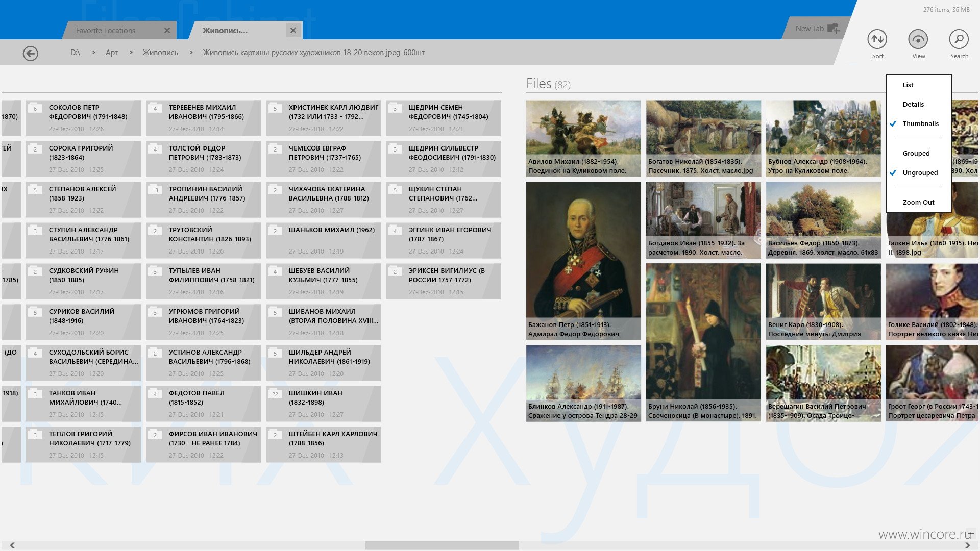Open folder ЩЕДРИН СЕМЕН ФЕДОРОВИЧ
The image size is (980, 551).
[443, 118]
